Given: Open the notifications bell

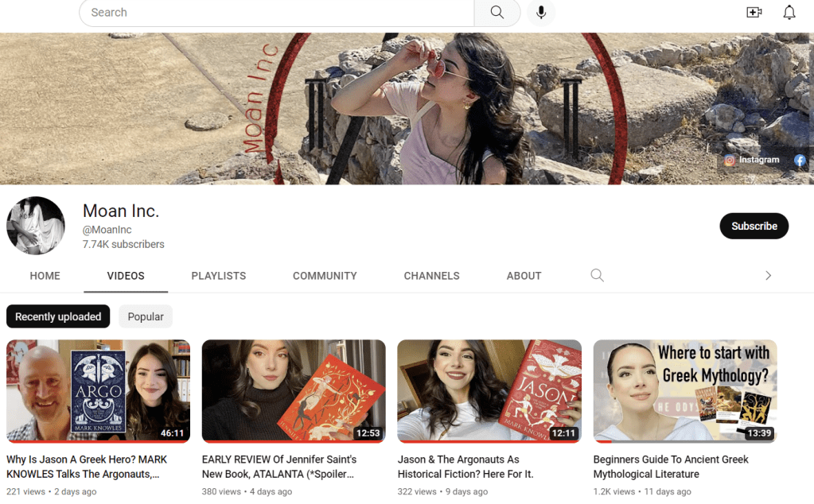Looking at the screenshot, I should click(x=789, y=13).
